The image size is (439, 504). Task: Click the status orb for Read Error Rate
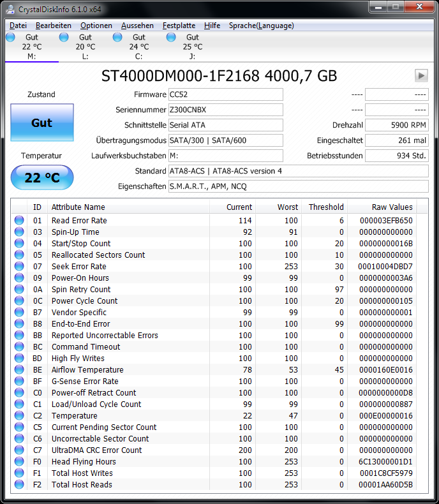19,220
